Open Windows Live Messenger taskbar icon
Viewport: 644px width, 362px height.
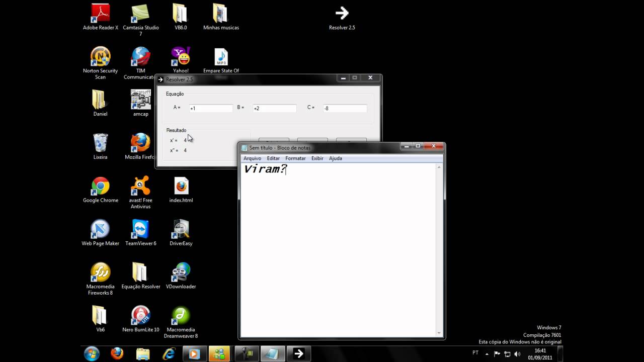click(219, 354)
